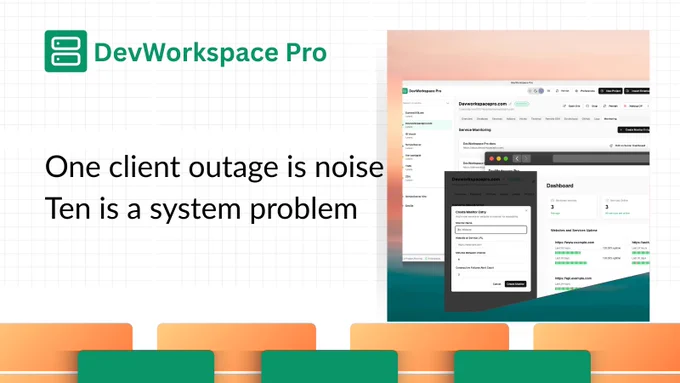Click the browser window's back arrow
680x383 pixels.
(x=517, y=158)
